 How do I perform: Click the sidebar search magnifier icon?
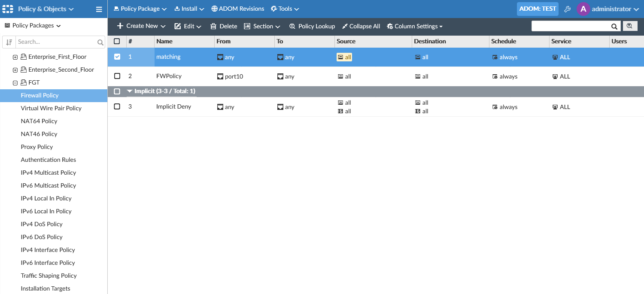tap(100, 42)
